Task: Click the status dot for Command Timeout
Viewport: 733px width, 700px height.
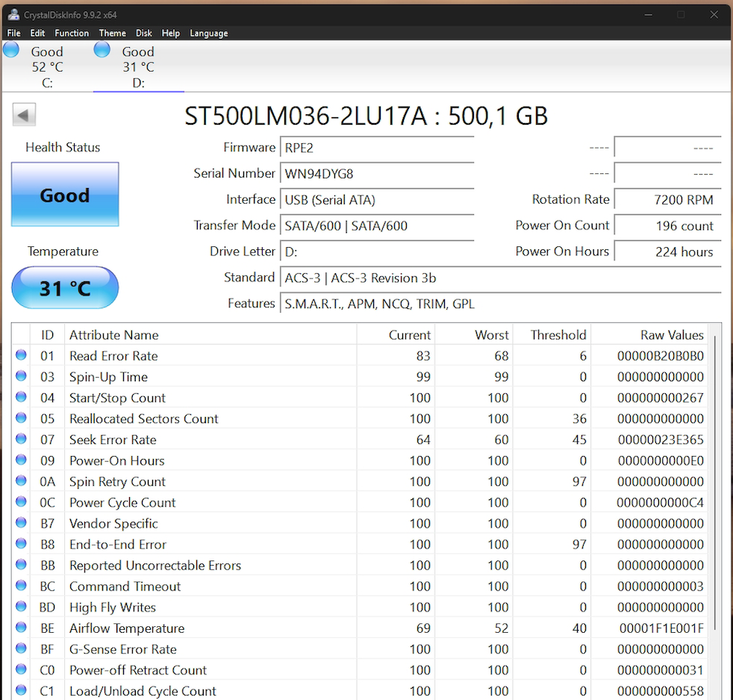Action: 21,586
